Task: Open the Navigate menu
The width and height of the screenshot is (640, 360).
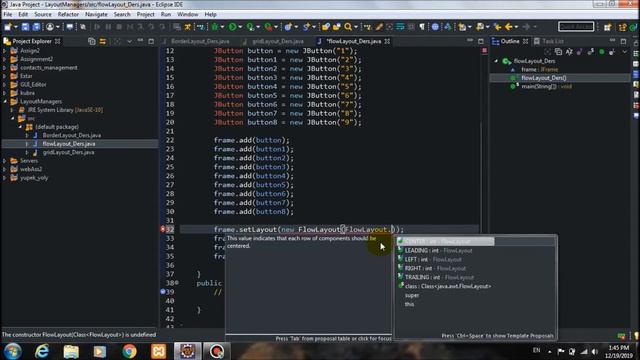Action: 96,14
